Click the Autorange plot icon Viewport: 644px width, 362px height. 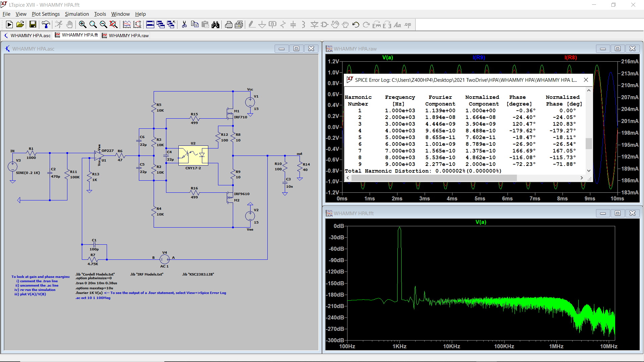tap(137, 24)
